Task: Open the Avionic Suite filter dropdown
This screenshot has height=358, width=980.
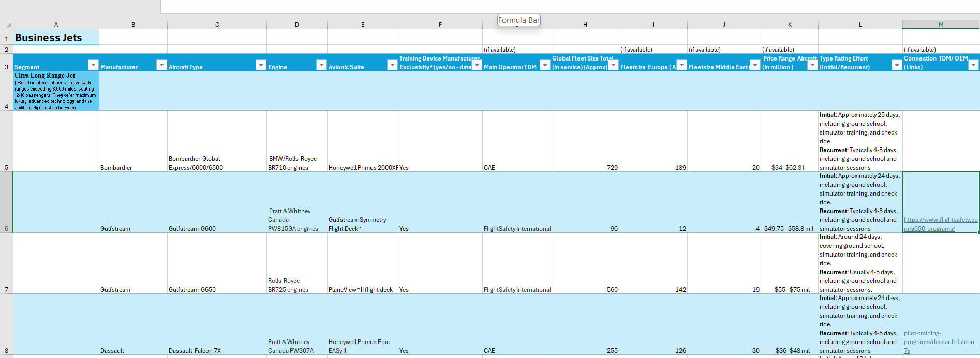Action: [392, 65]
